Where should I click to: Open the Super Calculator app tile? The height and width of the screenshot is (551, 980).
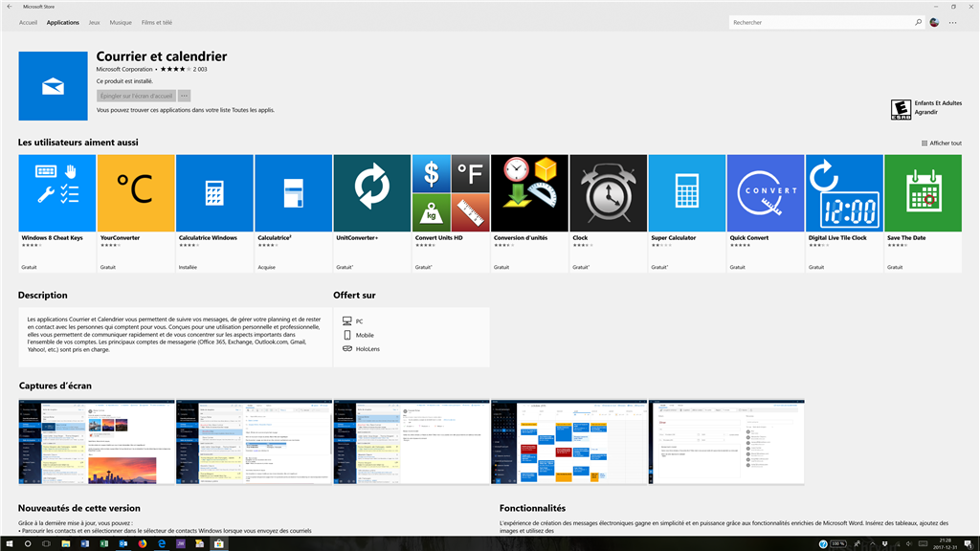pos(687,213)
